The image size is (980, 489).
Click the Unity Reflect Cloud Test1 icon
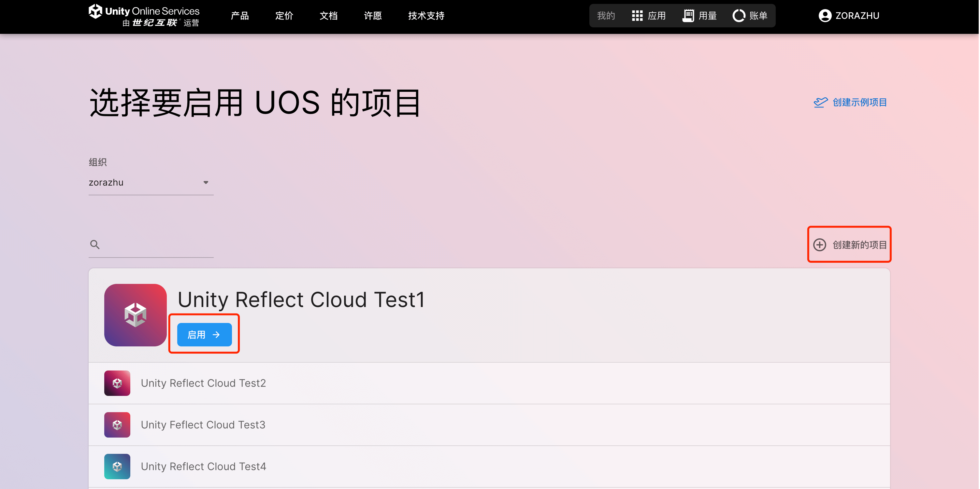[x=135, y=315]
